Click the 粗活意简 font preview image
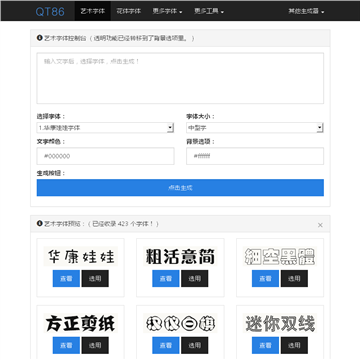360x360 pixels. [180, 256]
